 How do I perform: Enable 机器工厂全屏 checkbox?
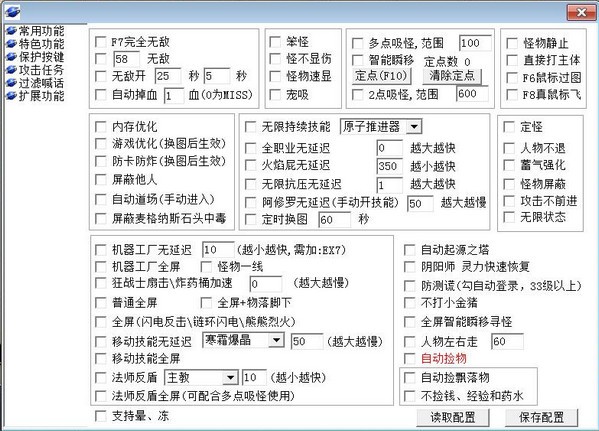[x=100, y=267]
